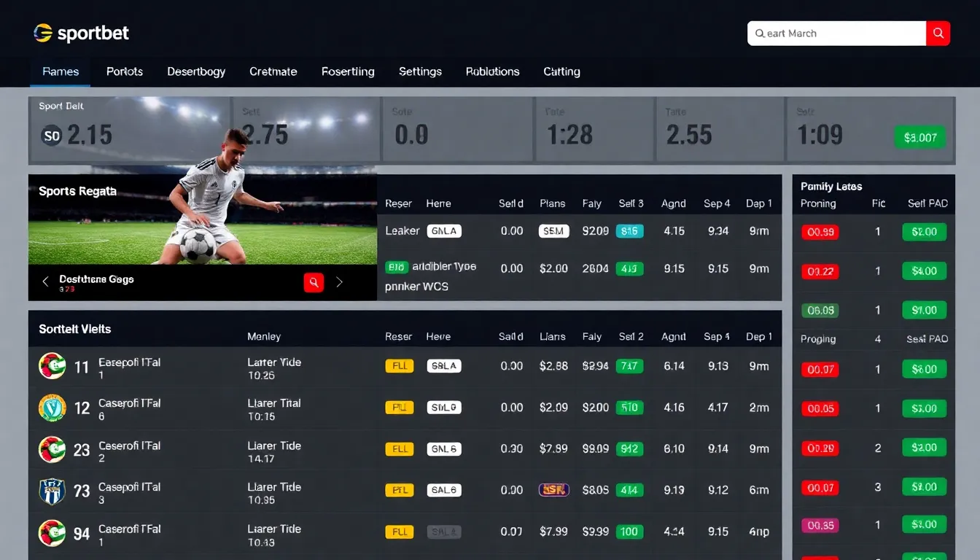Toggle the green 747 odds badge

click(629, 366)
